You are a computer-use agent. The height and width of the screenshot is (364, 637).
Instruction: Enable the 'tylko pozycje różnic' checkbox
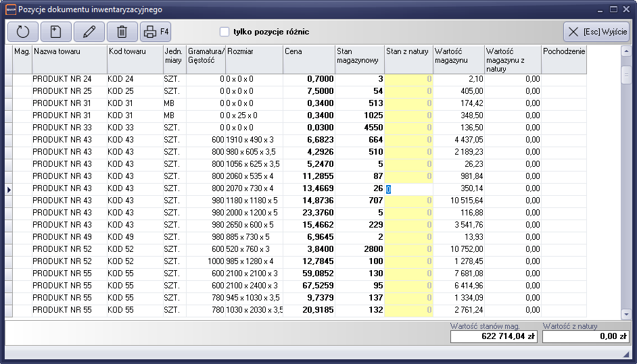[x=225, y=32]
